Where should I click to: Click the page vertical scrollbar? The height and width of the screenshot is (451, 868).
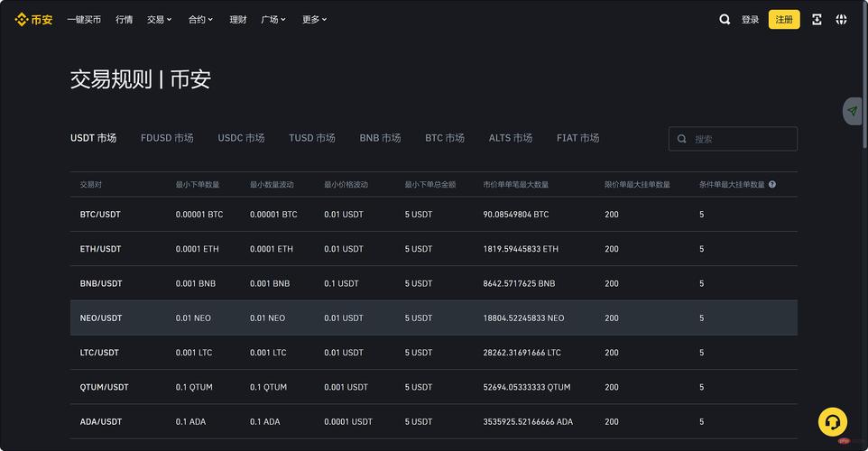pos(864,75)
